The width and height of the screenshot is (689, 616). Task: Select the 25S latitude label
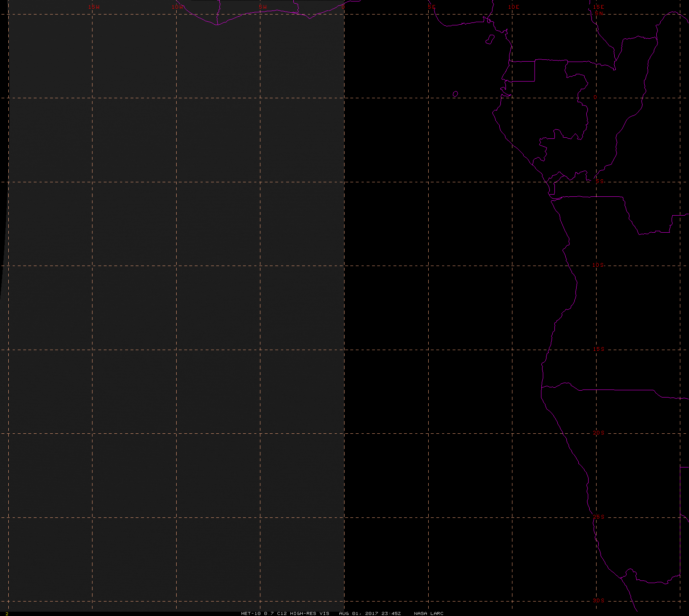(599, 517)
